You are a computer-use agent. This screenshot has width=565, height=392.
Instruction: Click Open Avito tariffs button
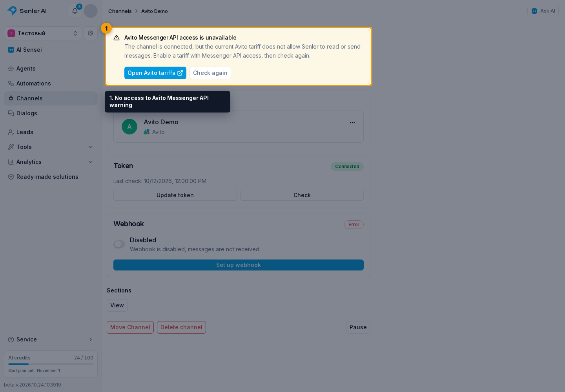pyautogui.click(x=155, y=73)
